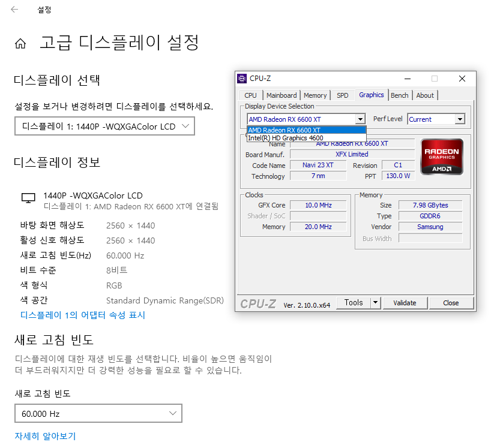The width and height of the screenshot is (494, 448).
Task: Switch to the Bench tab
Action: 400,95
